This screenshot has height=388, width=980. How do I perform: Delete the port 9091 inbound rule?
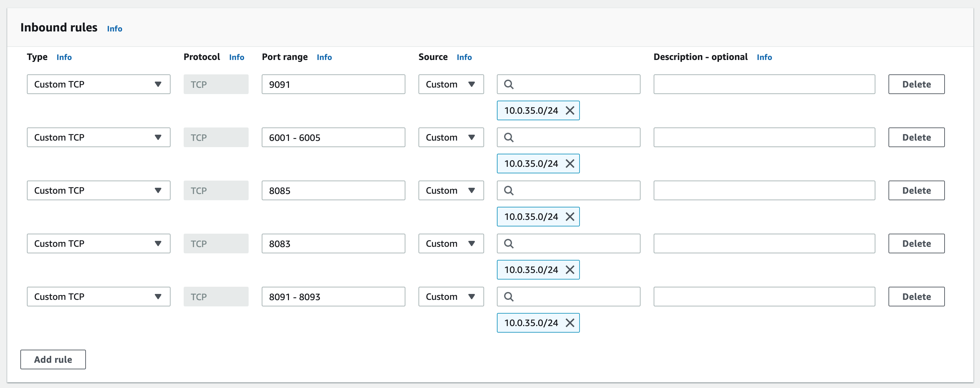pyautogui.click(x=916, y=84)
